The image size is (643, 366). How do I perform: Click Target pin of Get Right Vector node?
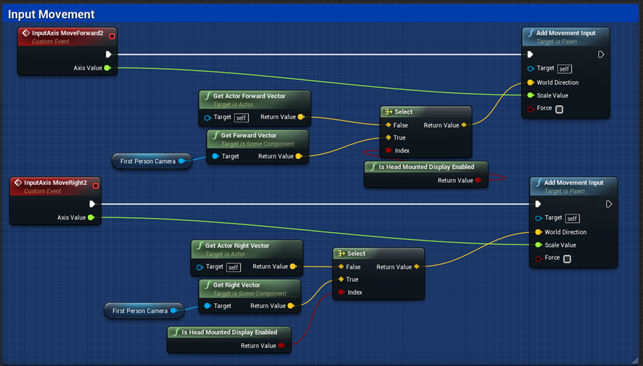coord(207,306)
